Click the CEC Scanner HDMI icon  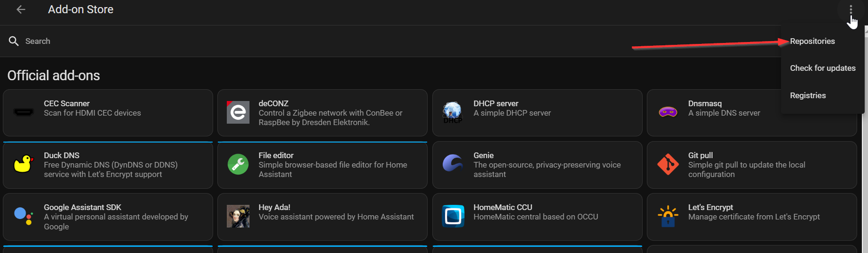[24, 112]
